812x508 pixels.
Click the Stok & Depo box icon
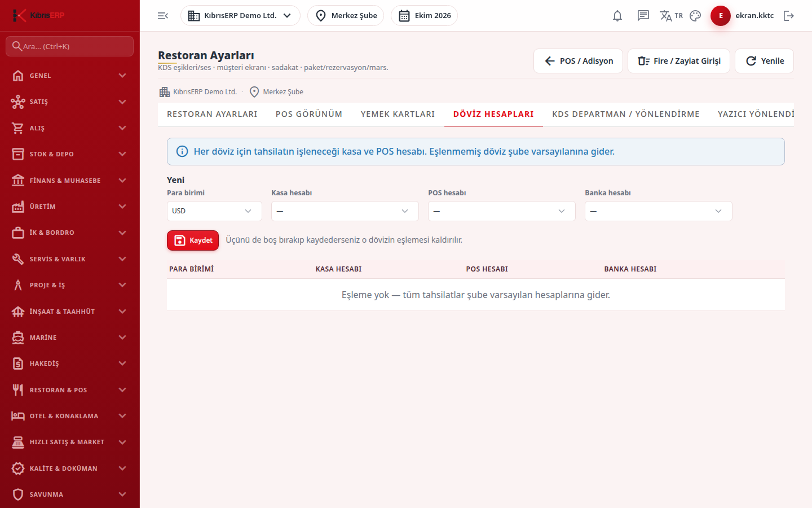(x=18, y=154)
